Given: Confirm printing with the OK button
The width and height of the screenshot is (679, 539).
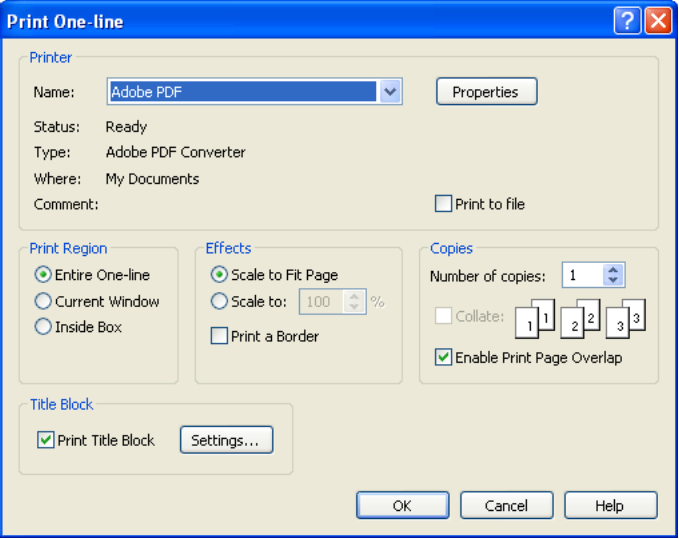Looking at the screenshot, I should 402,506.
